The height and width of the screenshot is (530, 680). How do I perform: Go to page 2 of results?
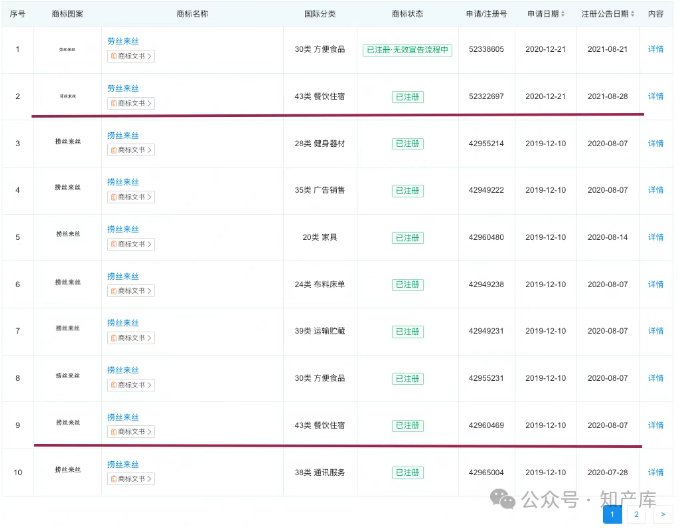pyautogui.click(x=636, y=514)
